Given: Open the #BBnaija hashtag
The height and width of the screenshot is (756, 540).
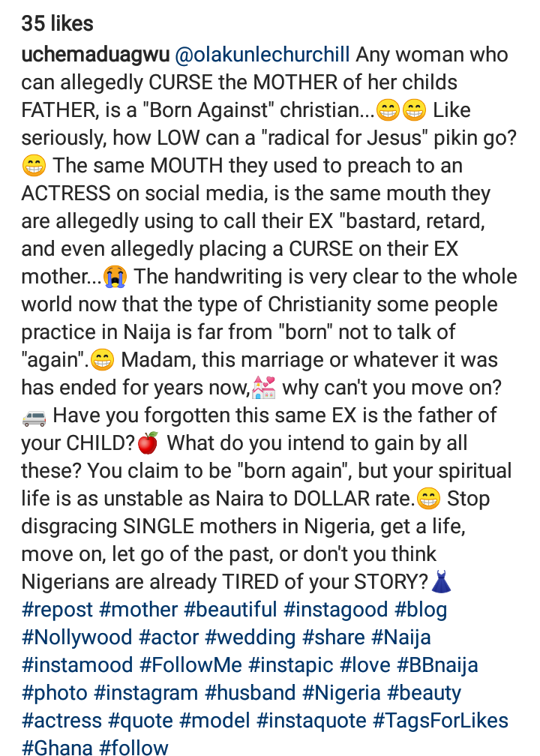Looking at the screenshot, I should (x=437, y=665).
